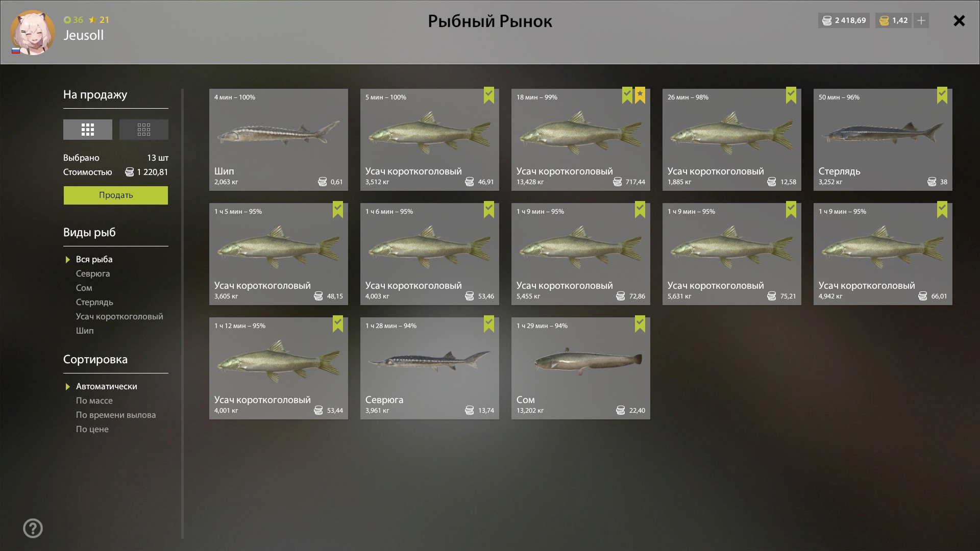980x551 pixels.
Task: Switch to small grid view icon
Action: tap(144, 130)
